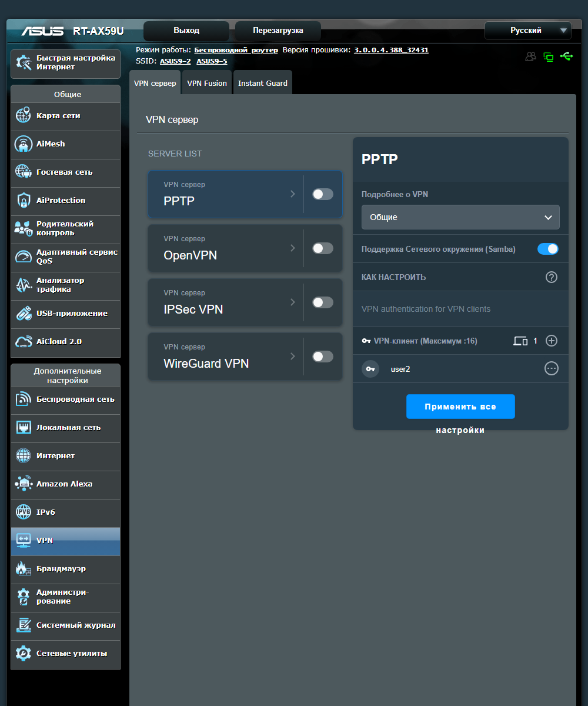This screenshot has width=588, height=706.
Task: Open the Беспроводной роутер mode link
Action: (x=236, y=50)
